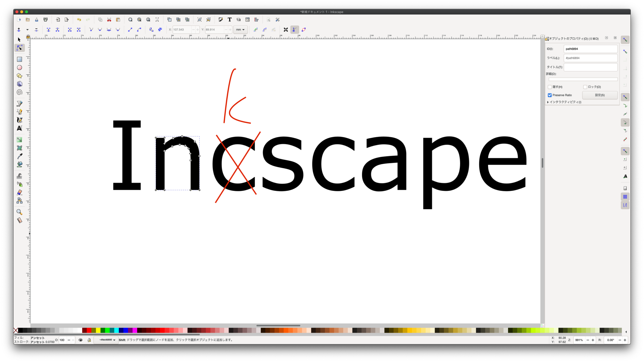
Task: Select the Rectangle tool
Action: click(x=19, y=59)
